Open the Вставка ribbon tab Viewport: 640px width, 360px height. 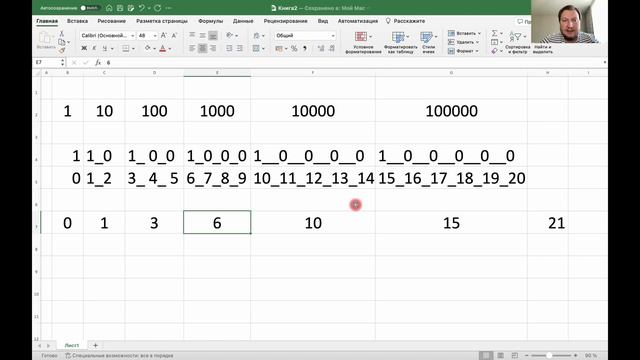coord(77,21)
